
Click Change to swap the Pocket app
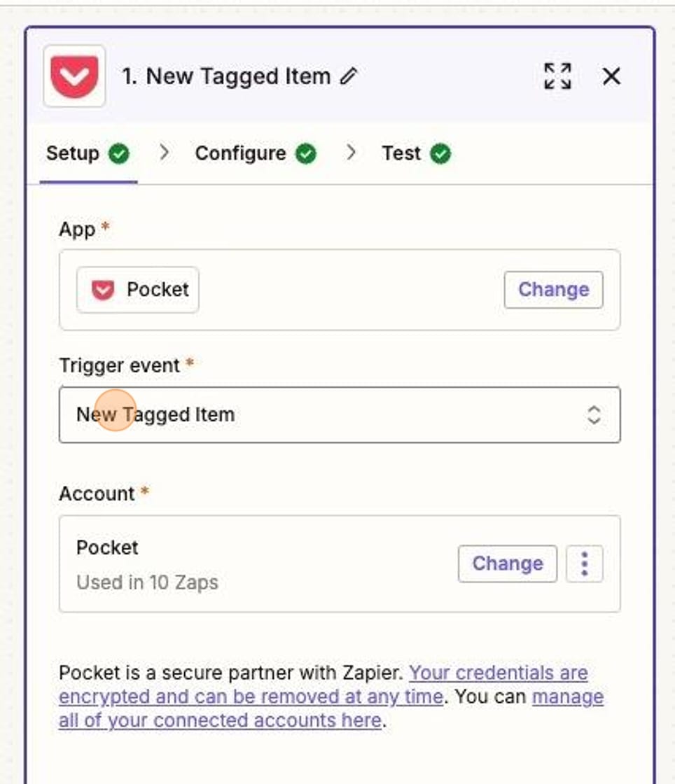coord(552,289)
